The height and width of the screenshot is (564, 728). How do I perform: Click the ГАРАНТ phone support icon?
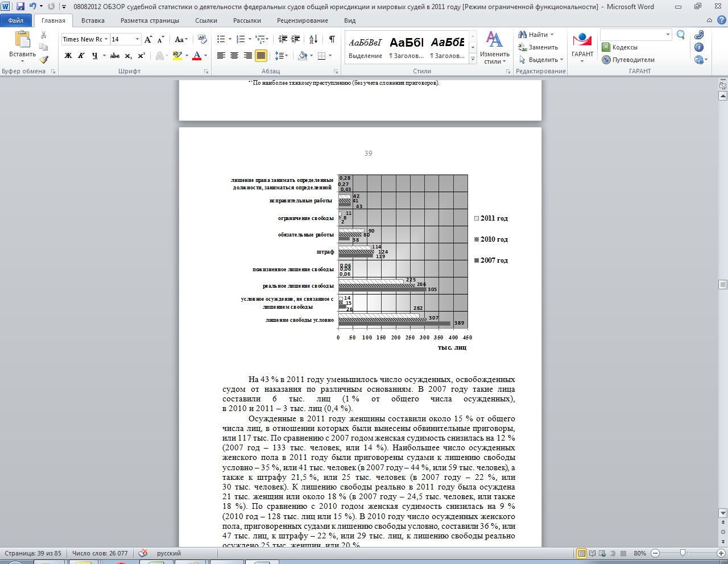click(x=699, y=35)
